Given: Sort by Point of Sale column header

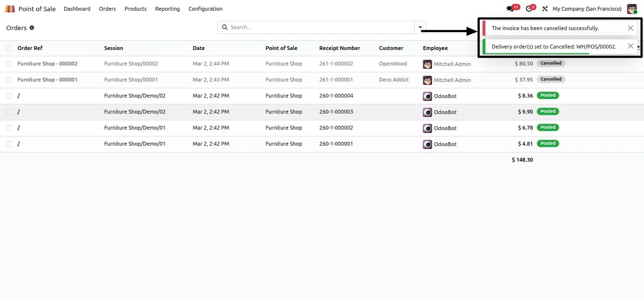Looking at the screenshot, I should [281, 48].
